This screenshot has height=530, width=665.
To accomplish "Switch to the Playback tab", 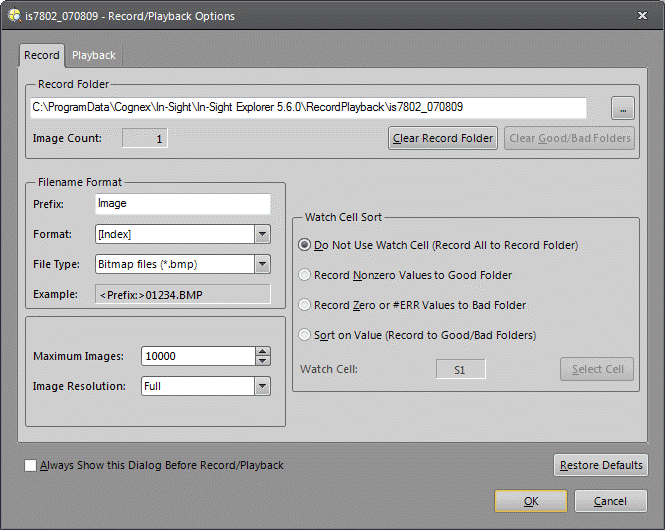I will pyautogui.click(x=93, y=56).
